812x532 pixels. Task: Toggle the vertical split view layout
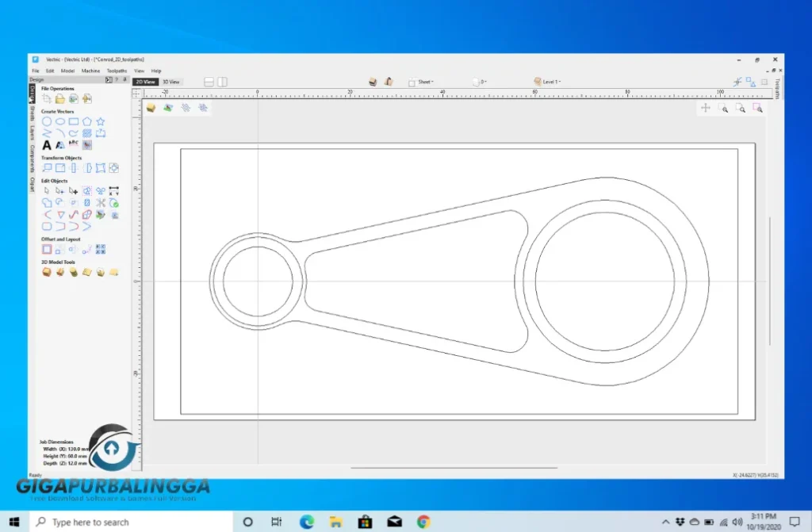click(x=223, y=82)
